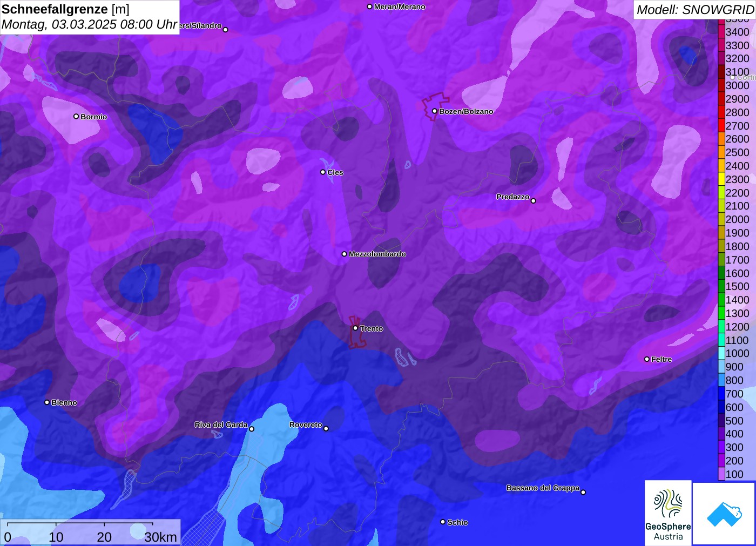Click the Trento city marker dot
Viewport: 756px width, 546px height.
tap(355, 328)
